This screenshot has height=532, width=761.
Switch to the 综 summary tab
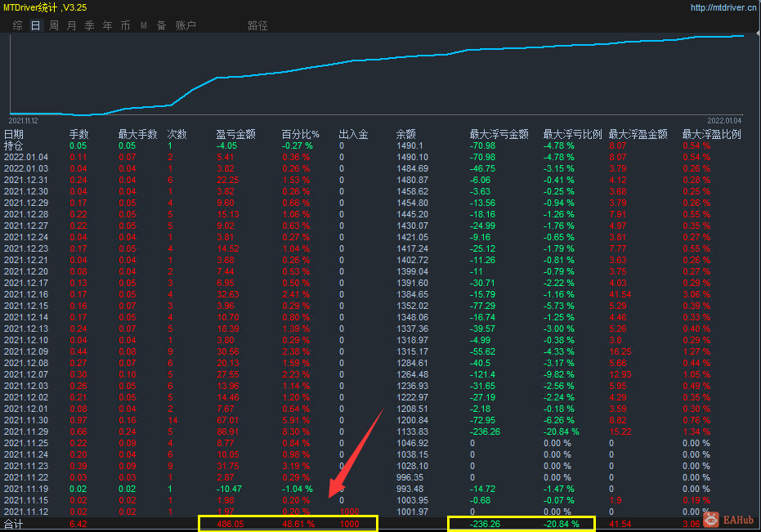[18, 25]
